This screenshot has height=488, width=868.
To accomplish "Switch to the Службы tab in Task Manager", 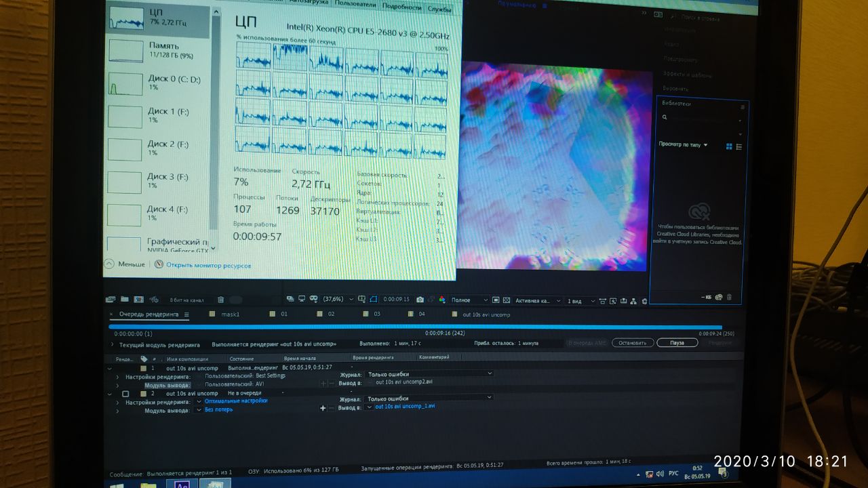I will click(439, 9).
